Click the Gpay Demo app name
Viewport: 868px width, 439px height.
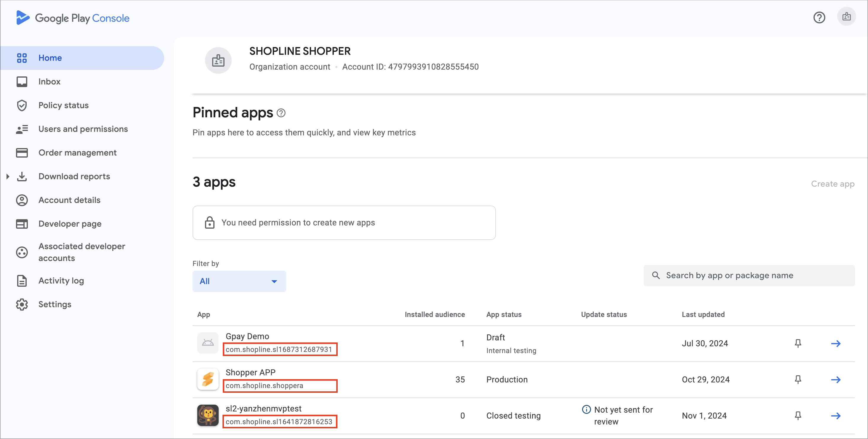pyautogui.click(x=247, y=336)
